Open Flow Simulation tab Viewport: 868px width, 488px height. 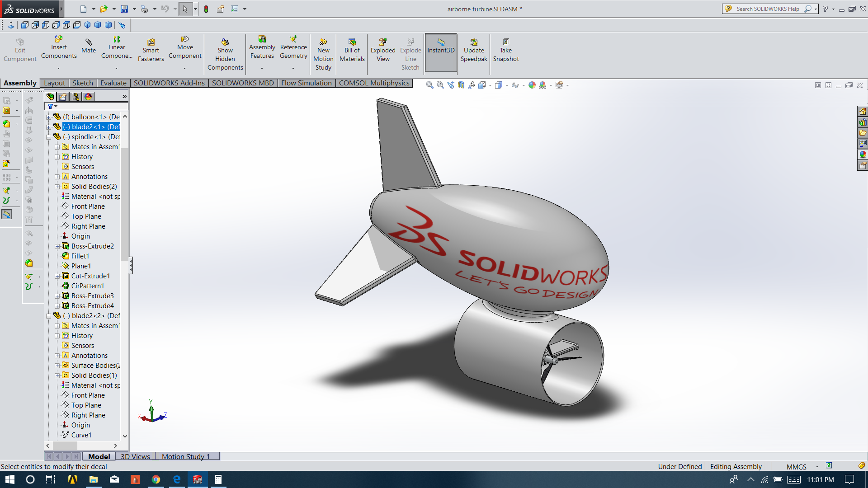click(307, 83)
